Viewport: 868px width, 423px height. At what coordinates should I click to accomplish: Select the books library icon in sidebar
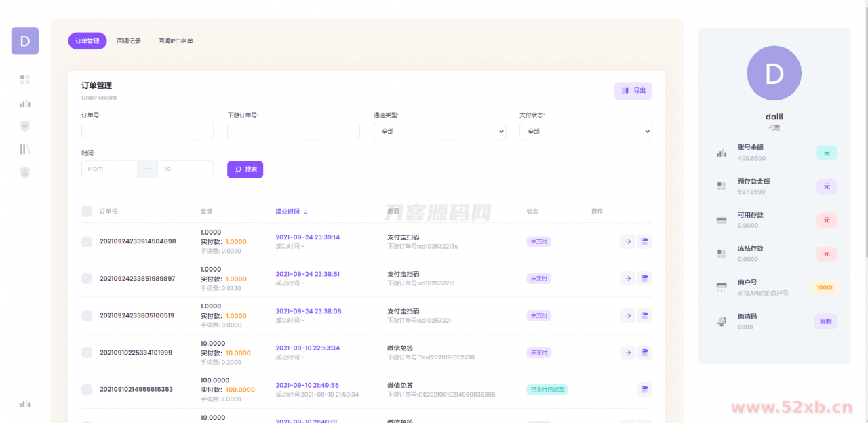[25, 149]
